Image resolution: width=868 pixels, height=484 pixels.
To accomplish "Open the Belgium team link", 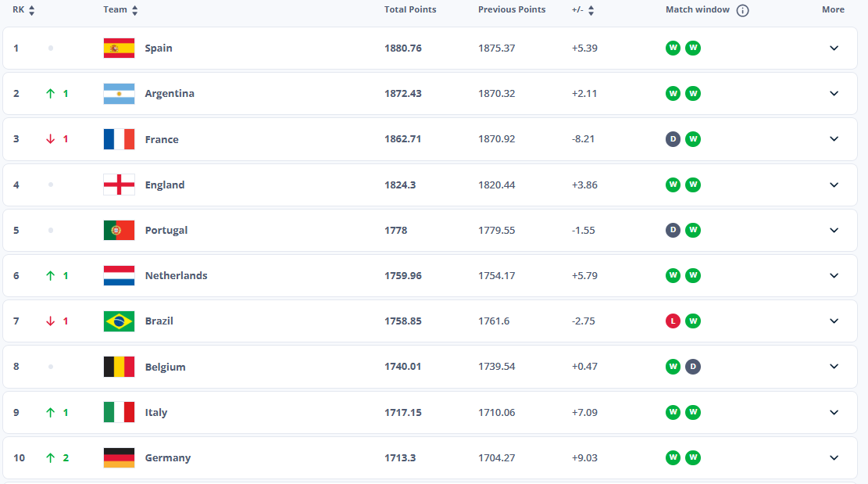I will [x=165, y=367].
